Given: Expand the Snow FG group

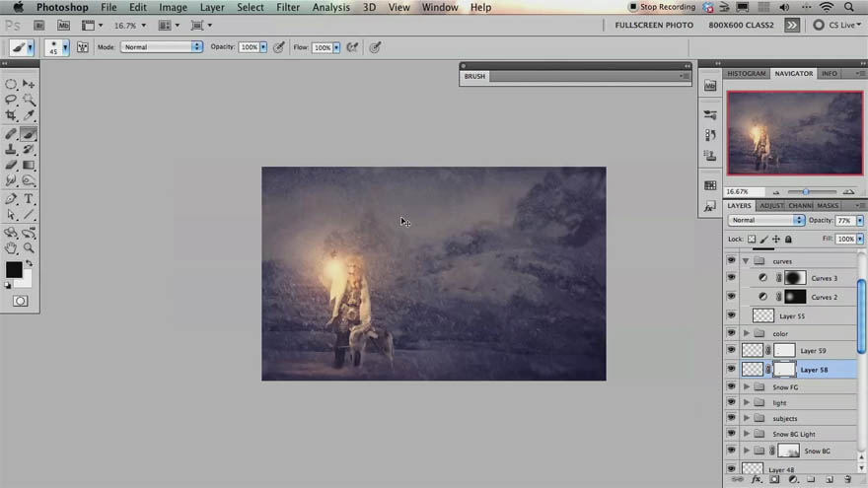Looking at the screenshot, I should [747, 386].
